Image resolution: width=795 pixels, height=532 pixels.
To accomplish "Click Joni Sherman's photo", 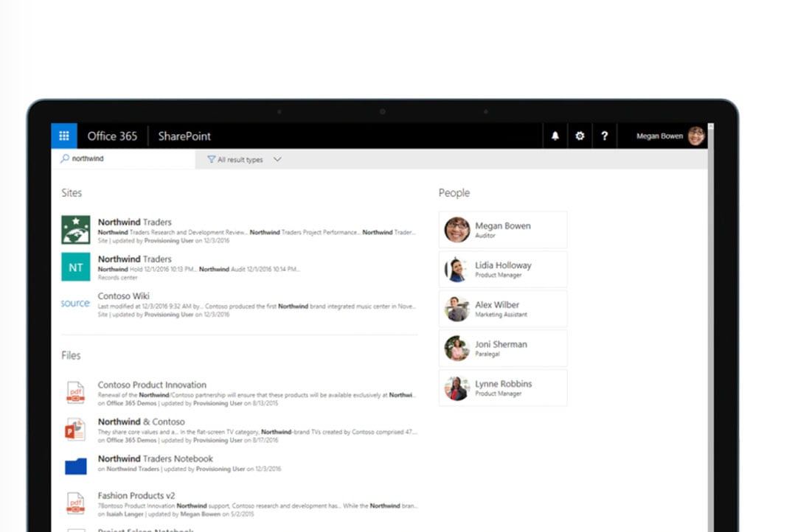I will (456, 348).
